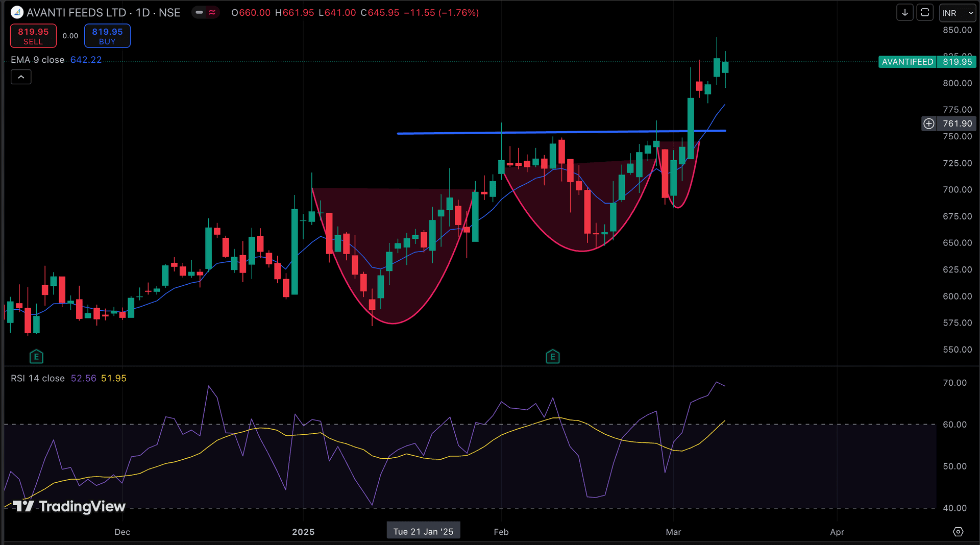Click the 70.00 RSI scale label
The image size is (980, 545).
pyautogui.click(x=955, y=383)
